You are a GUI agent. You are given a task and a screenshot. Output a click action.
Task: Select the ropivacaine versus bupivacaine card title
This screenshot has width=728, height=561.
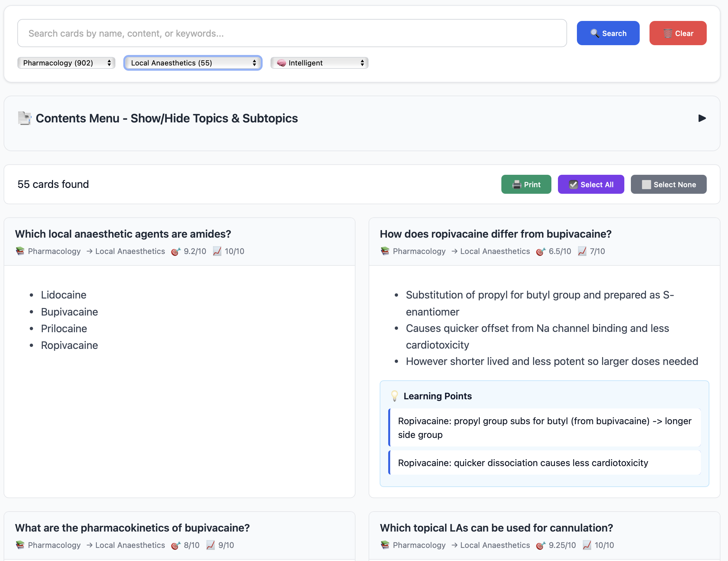[x=495, y=234]
